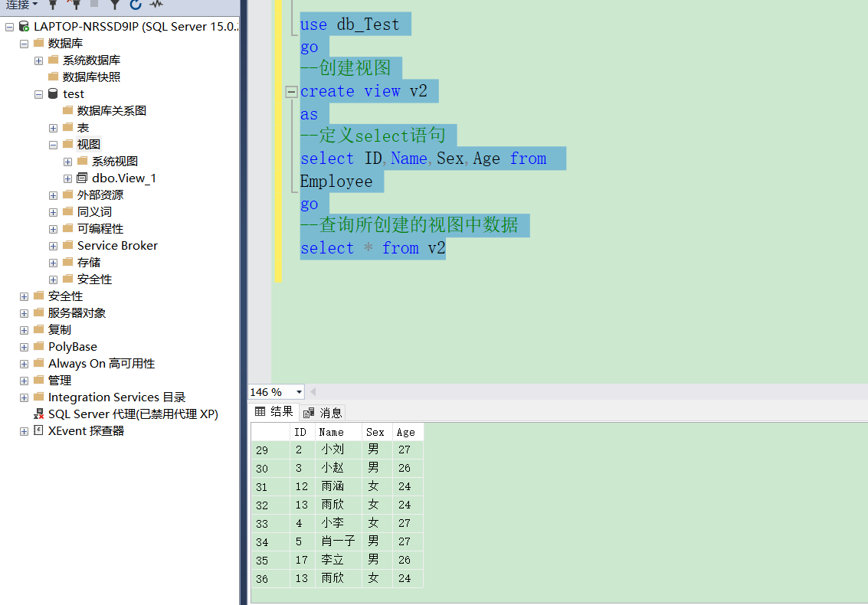This screenshot has height=605, width=868.
Task: Click the disconnect plug icon with red X
Action: (x=73, y=5)
